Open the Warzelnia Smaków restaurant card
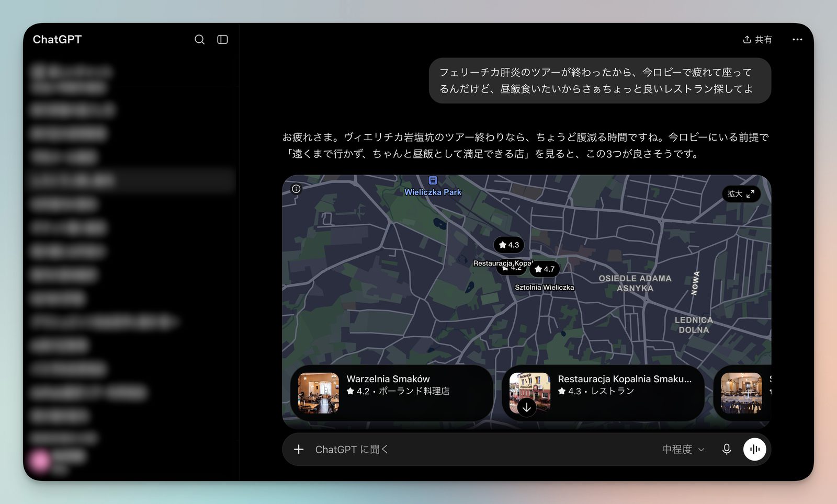The image size is (837, 504). click(391, 393)
